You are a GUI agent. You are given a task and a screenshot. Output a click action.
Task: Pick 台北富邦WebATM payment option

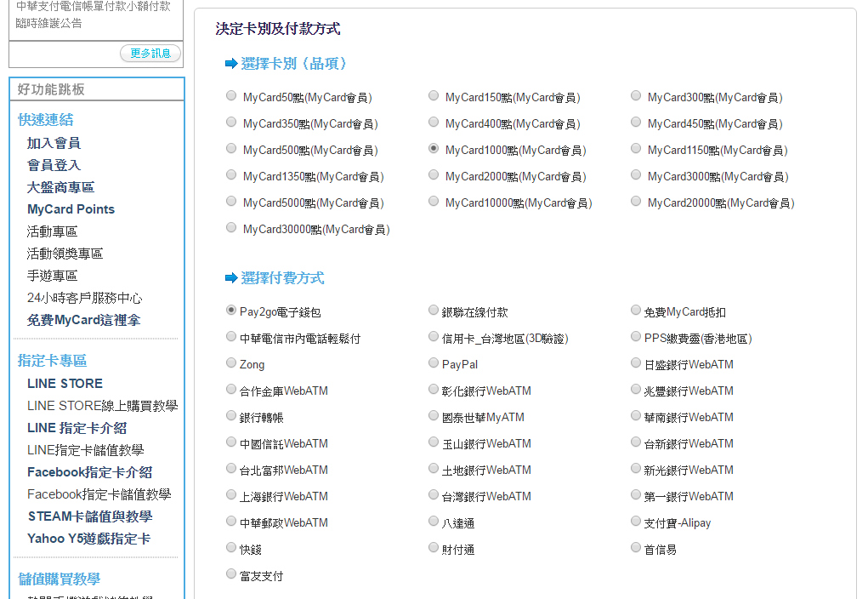coord(231,468)
